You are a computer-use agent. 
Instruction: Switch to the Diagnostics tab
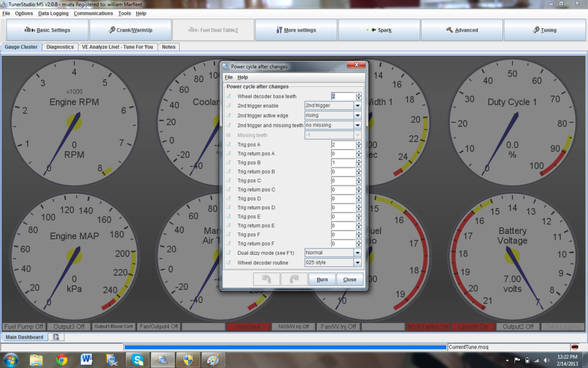[x=60, y=47]
